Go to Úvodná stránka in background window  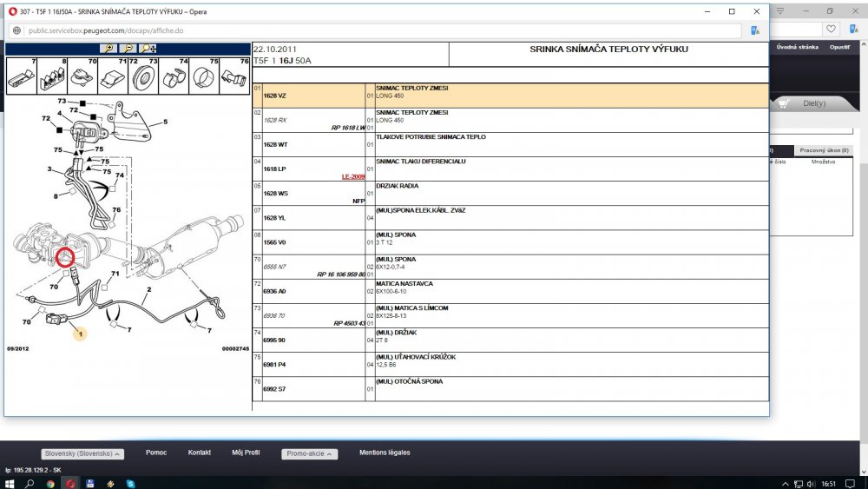point(797,47)
